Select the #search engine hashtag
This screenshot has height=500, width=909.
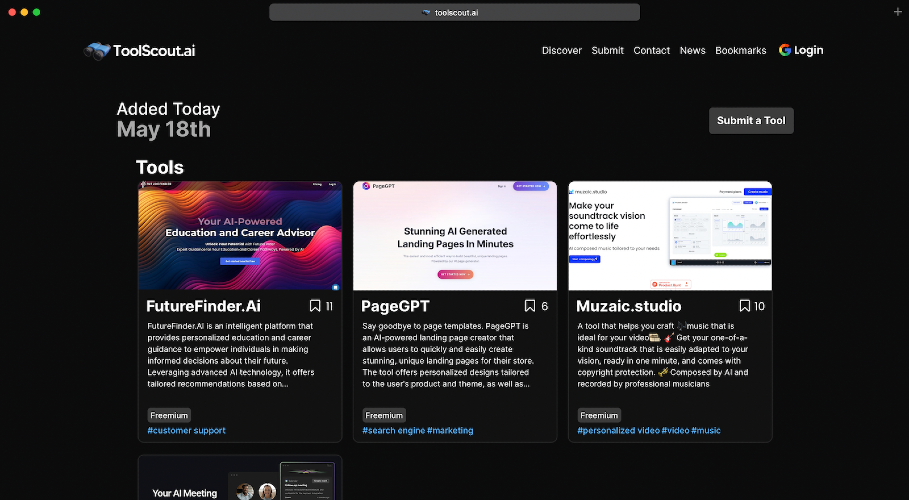[x=394, y=430]
